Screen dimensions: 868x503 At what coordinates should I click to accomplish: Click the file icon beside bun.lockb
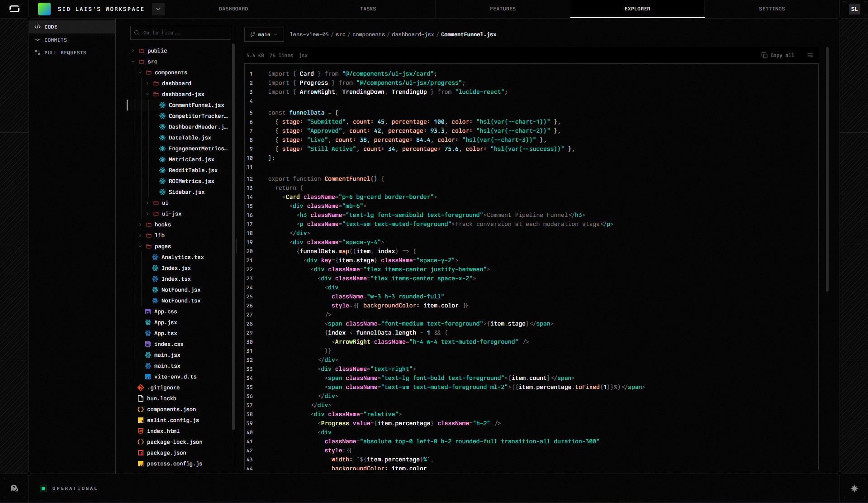pos(141,398)
